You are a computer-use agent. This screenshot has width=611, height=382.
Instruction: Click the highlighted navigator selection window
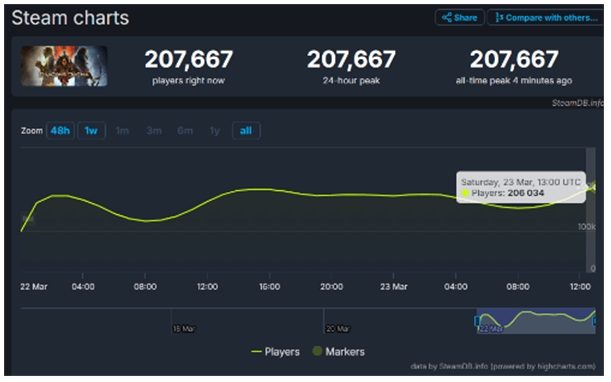pos(536,321)
